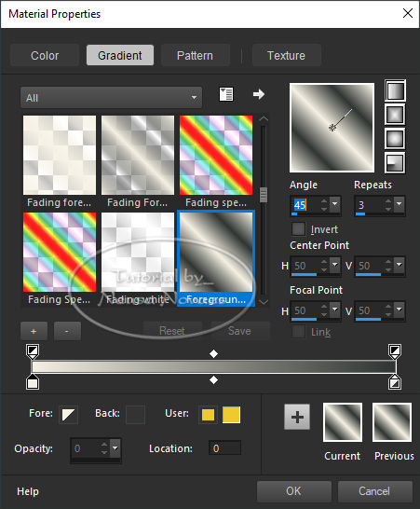Confirm with the OK button
Image resolution: width=420 pixels, height=509 pixels.
(294, 491)
